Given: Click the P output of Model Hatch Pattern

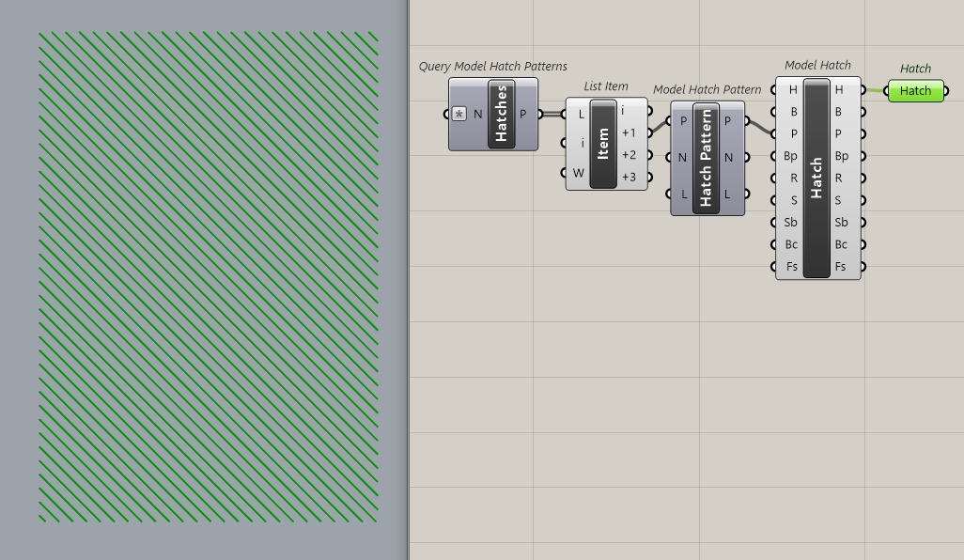Looking at the screenshot, I should [x=728, y=121].
